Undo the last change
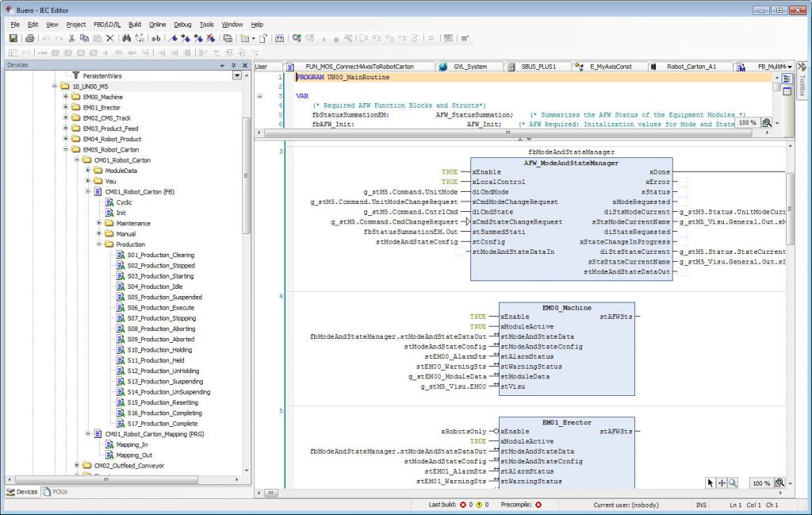This screenshot has width=812, height=515. point(45,38)
